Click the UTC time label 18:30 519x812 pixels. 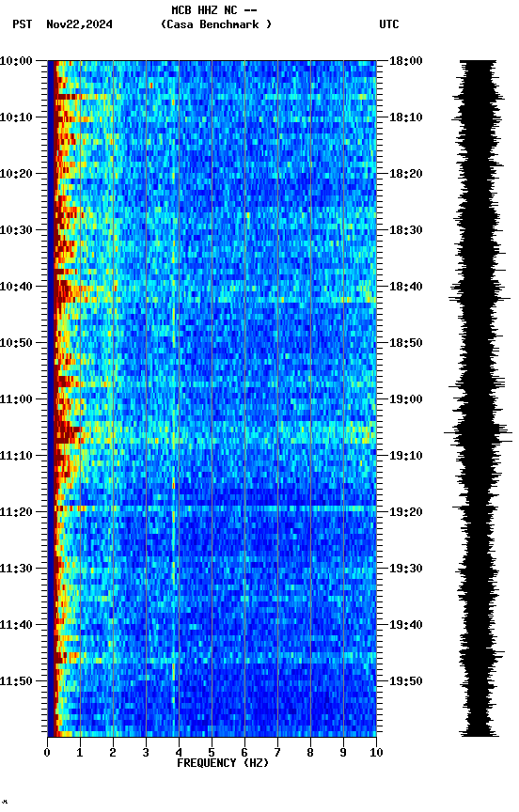coord(406,230)
